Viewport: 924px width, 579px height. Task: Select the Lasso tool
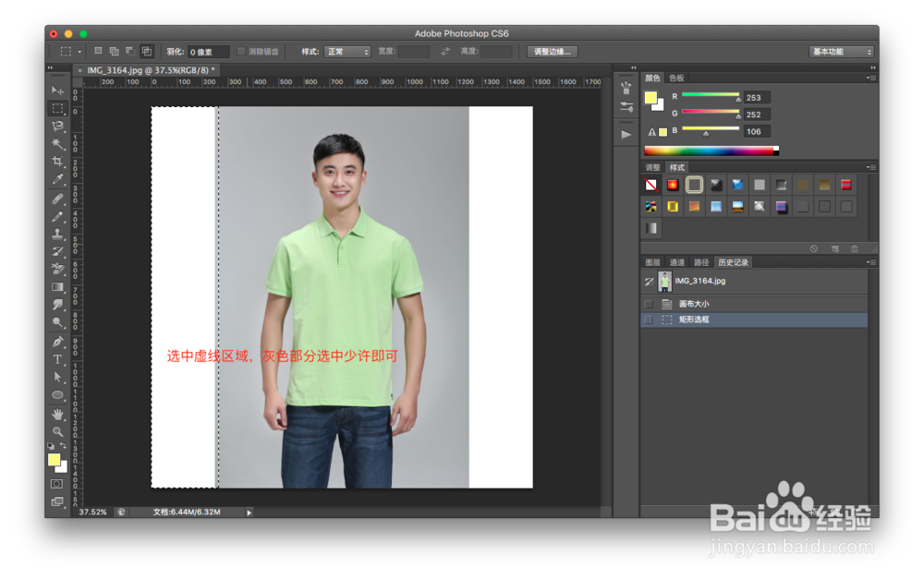click(x=57, y=126)
